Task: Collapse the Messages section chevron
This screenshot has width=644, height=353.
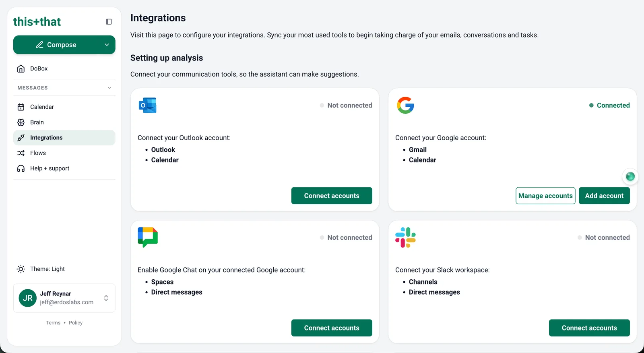Action: (109, 88)
